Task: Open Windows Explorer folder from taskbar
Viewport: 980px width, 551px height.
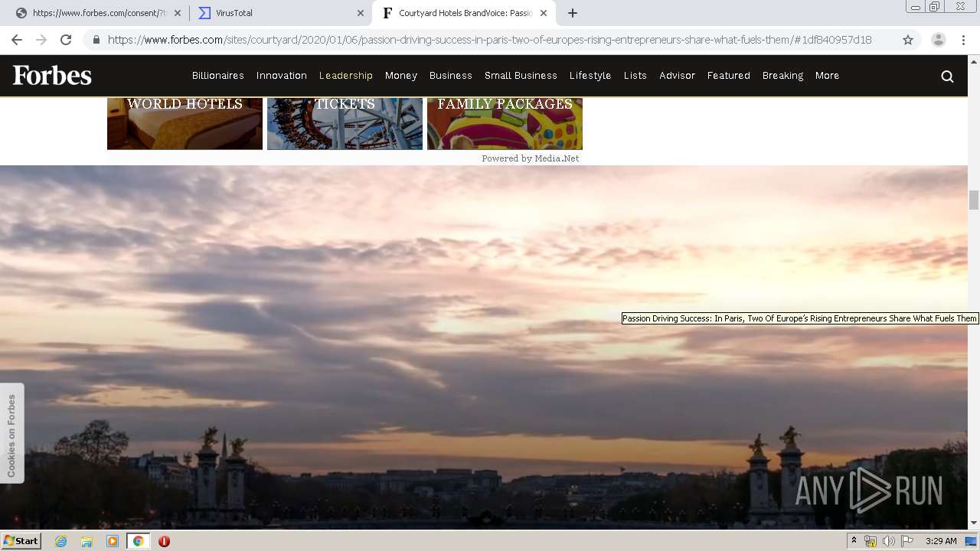Action: tap(87, 541)
